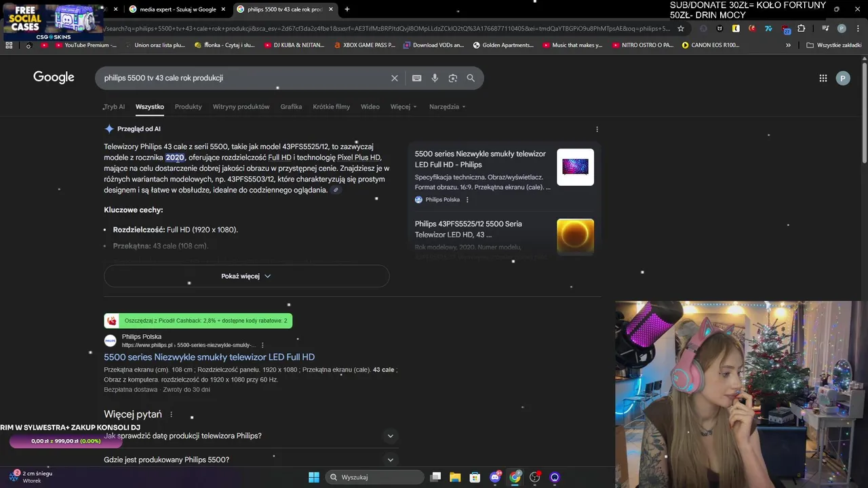Switch to the Tryb AI tab
Image resolution: width=868 pixels, height=488 pixels.
point(114,106)
